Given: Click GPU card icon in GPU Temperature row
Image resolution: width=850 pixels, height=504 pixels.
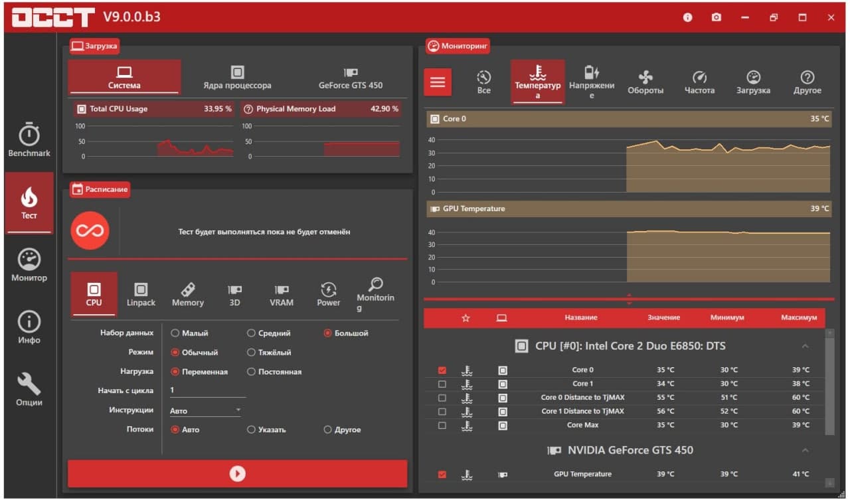Looking at the screenshot, I should click(503, 475).
